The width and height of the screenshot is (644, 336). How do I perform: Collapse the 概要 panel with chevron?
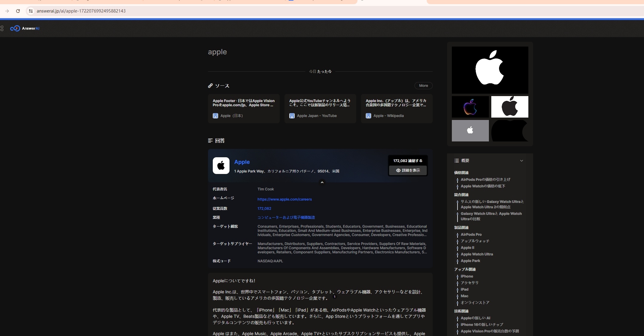521,161
